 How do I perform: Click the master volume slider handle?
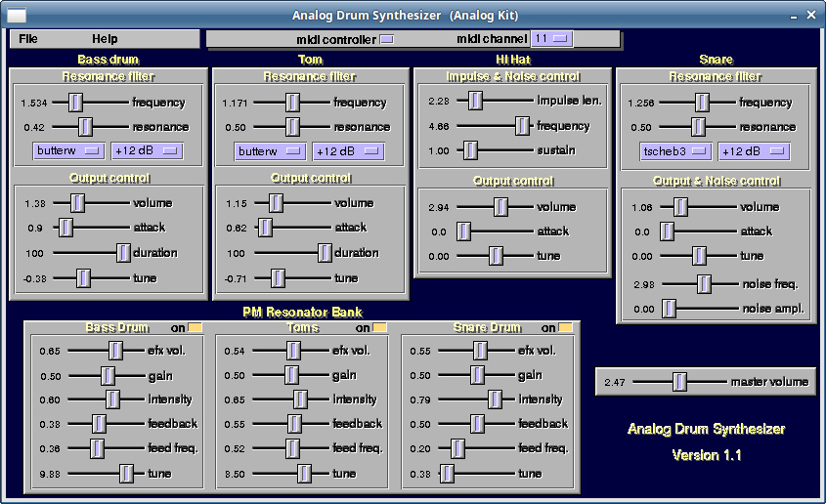click(679, 382)
